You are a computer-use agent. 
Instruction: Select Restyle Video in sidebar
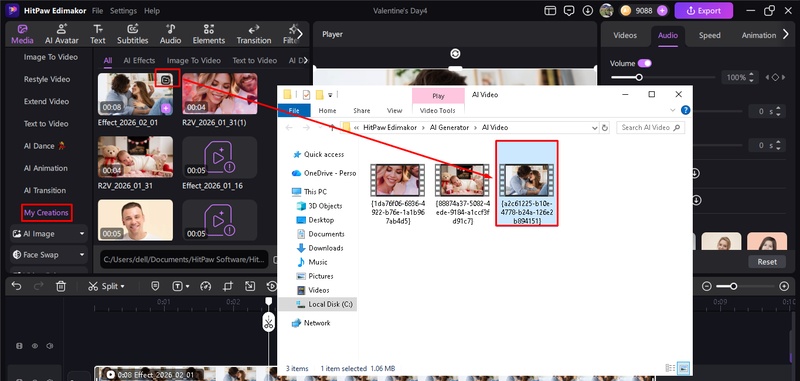point(47,79)
